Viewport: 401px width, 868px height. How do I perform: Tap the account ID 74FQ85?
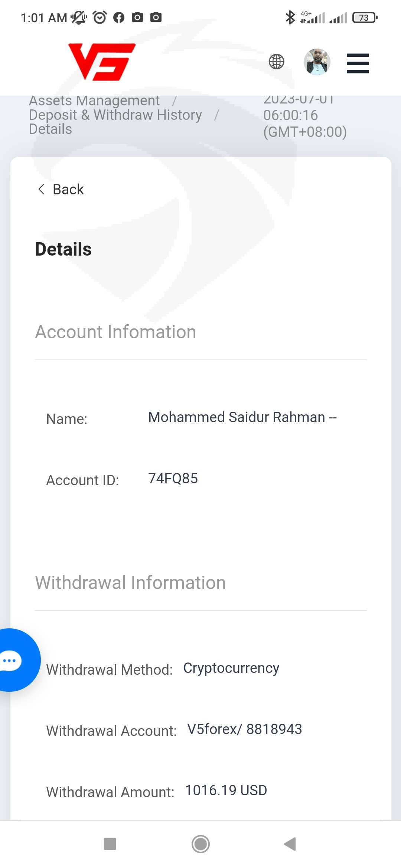click(173, 479)
